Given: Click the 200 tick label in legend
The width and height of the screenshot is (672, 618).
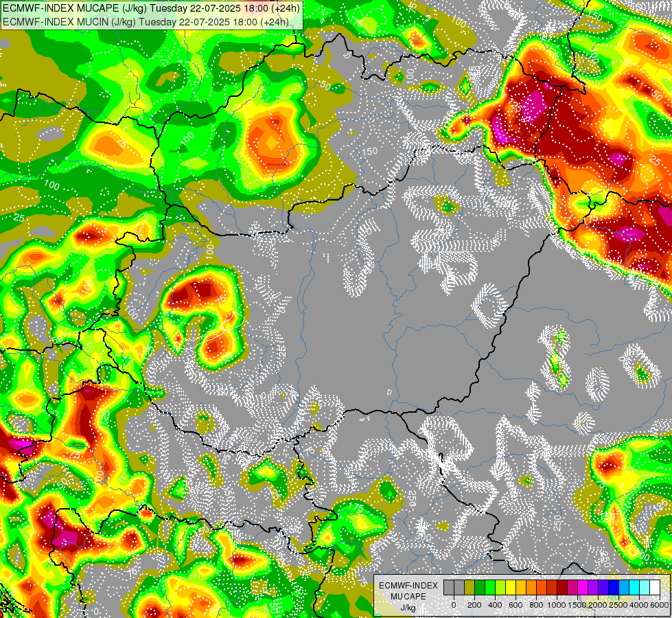Looking at the screenshot, I should tap(474, 605).
